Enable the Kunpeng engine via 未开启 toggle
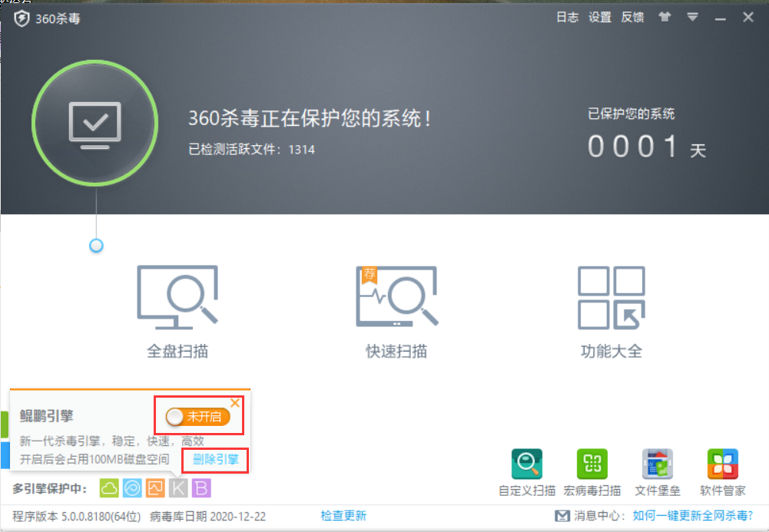Screen dimensions: 769x532 [x=198, y=415]
